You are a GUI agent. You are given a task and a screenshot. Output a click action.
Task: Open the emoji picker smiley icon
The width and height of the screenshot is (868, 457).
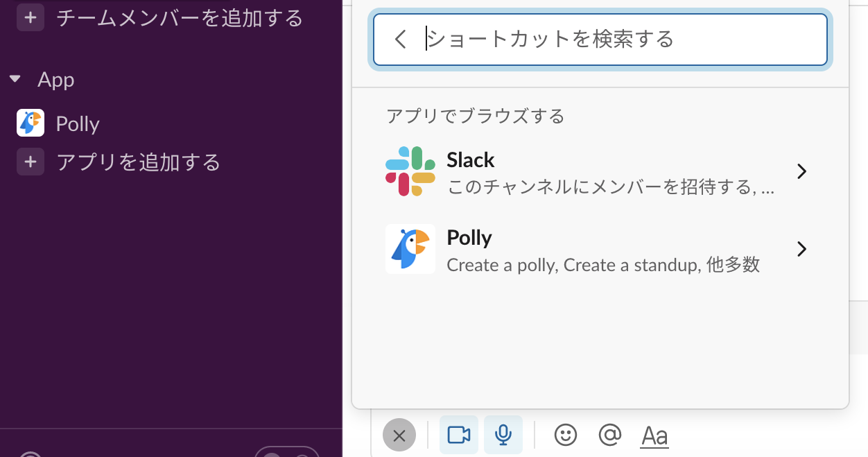566,435
